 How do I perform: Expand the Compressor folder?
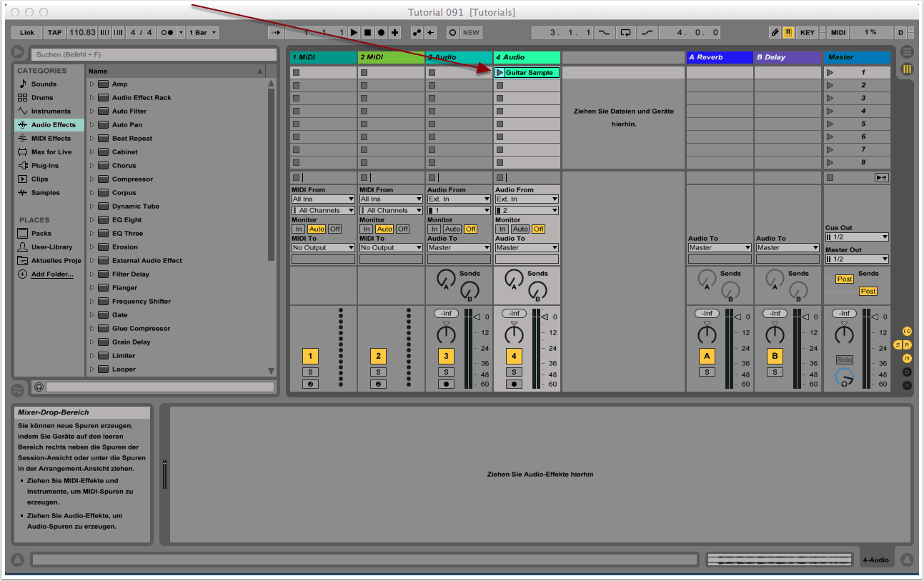tap(92, 179)
